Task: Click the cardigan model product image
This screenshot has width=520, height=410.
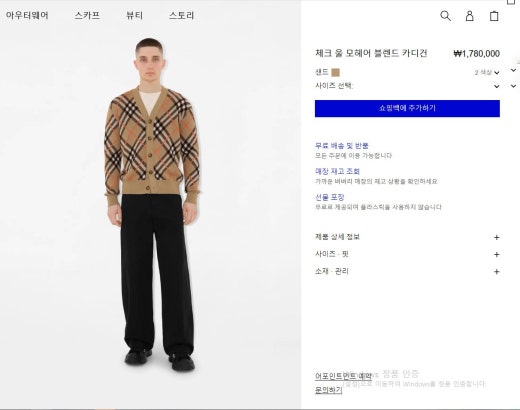Action: click(153, 205)
